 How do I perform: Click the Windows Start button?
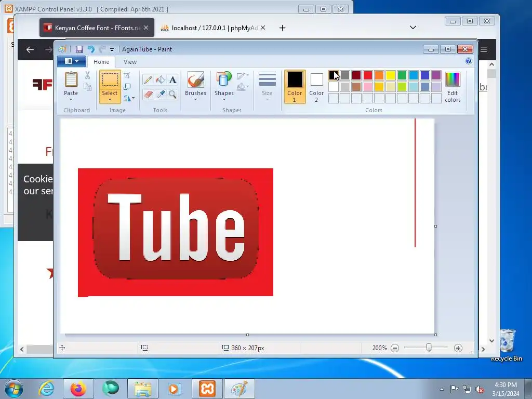click(x=14, y=389)
